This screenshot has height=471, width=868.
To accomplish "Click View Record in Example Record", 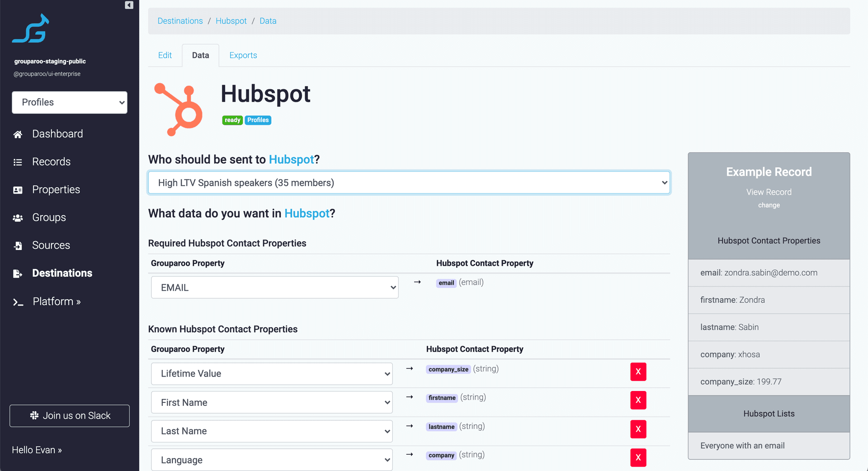I will click(x=769, y=192).
